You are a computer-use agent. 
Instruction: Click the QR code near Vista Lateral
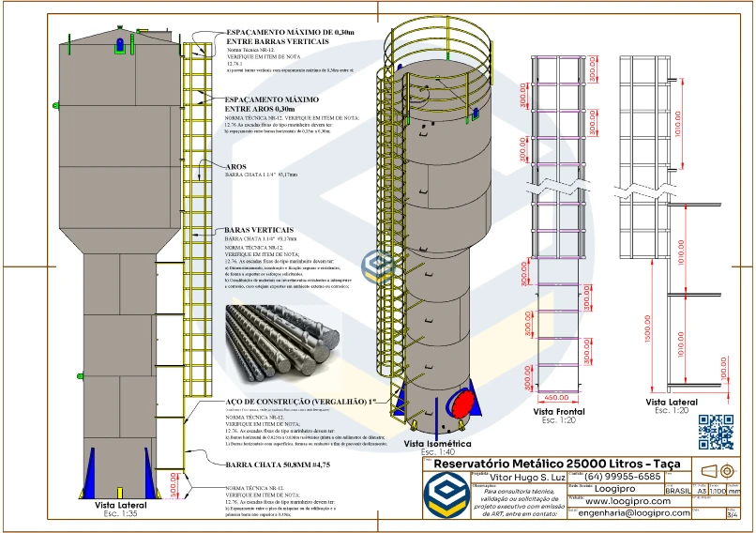click(716, 431)
